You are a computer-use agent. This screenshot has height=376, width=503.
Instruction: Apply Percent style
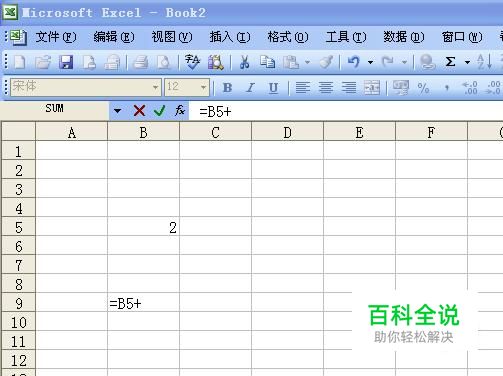(423, 88)
